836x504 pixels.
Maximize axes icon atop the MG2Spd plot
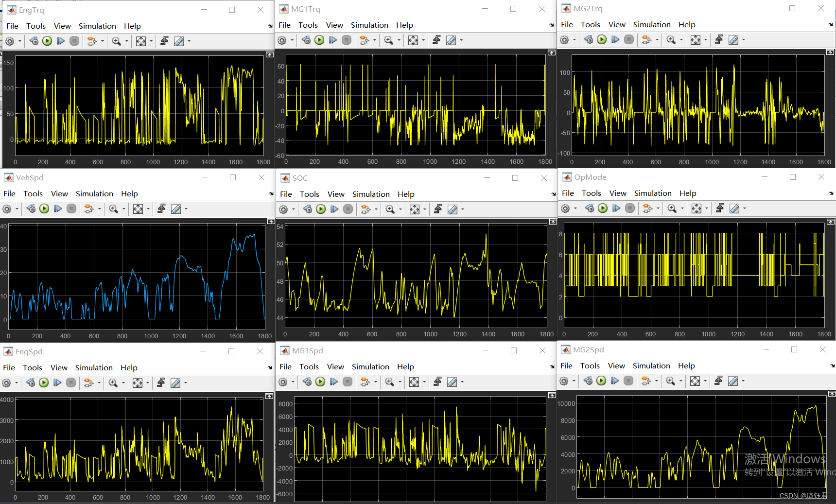832,394
